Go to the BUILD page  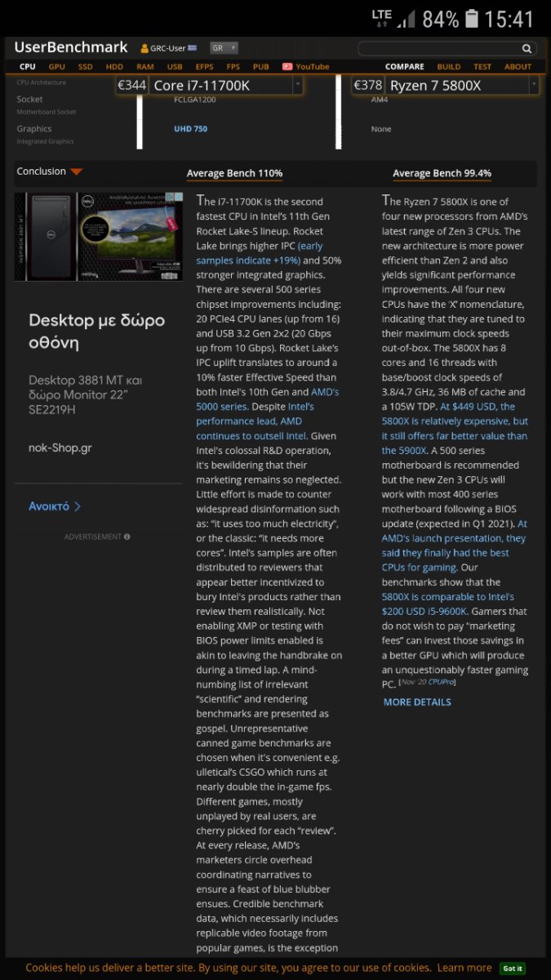point(449,67)
